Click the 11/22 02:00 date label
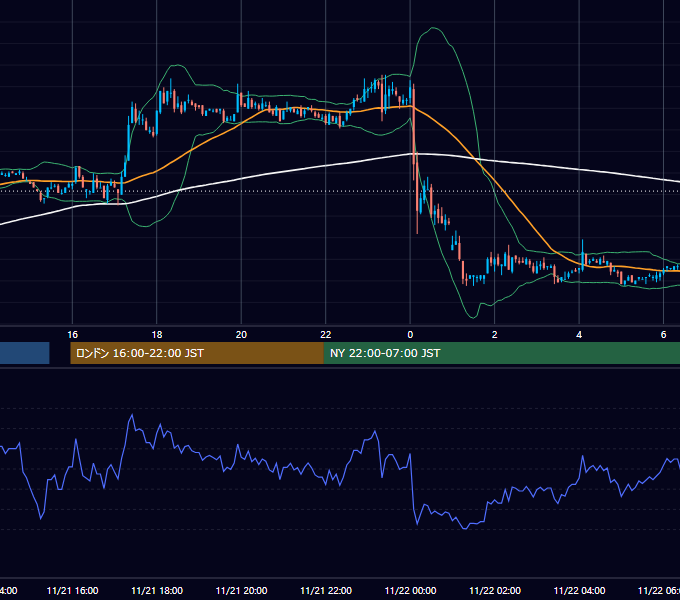The image size is (680, 600). click(495, 590)
